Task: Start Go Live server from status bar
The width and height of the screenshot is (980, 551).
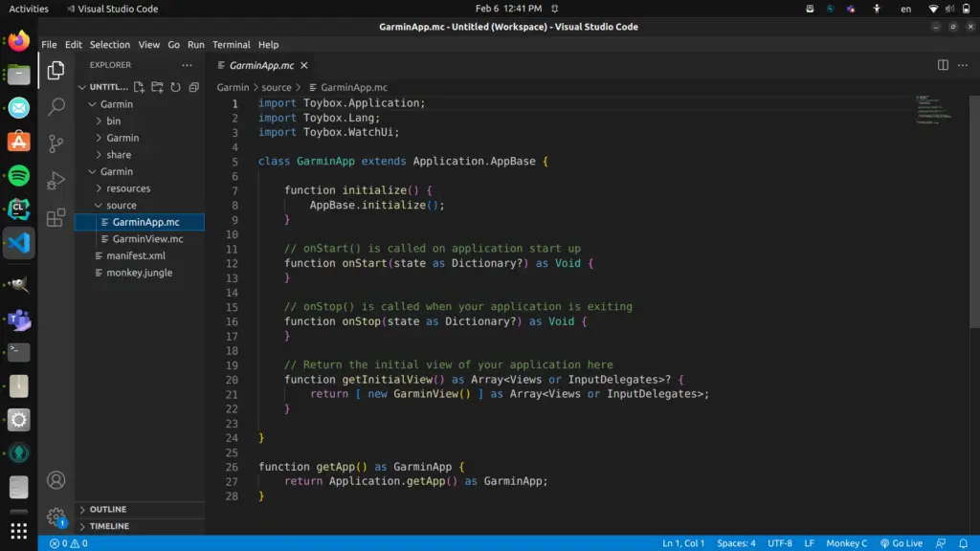Action: click(x=902, y=543)
